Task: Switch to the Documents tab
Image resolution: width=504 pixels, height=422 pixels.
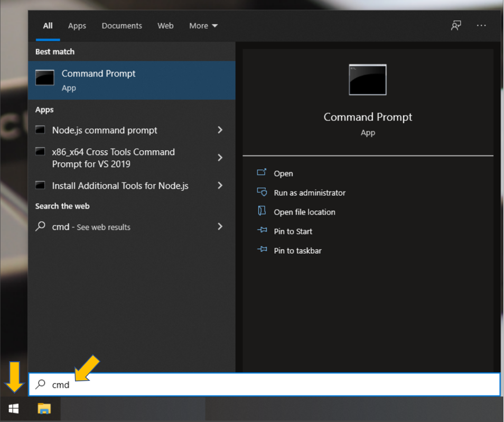Action: tap(122, 26)
